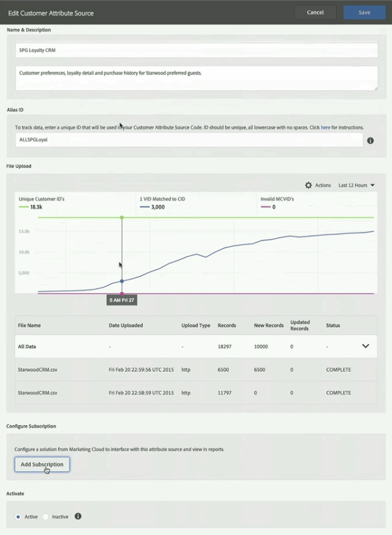Expand the All Data row chevron
392x535 pixels.
(366, 346)
